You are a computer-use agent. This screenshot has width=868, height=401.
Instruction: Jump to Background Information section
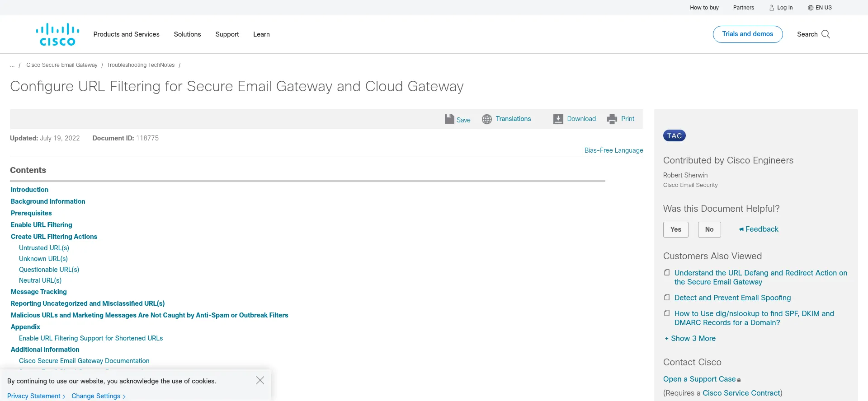click(48, 201)
